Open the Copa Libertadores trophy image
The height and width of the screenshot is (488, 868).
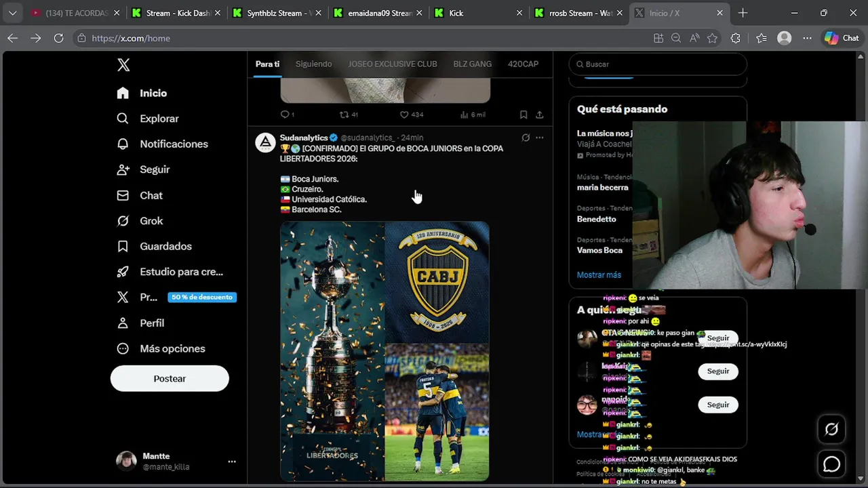coord(332,351)
